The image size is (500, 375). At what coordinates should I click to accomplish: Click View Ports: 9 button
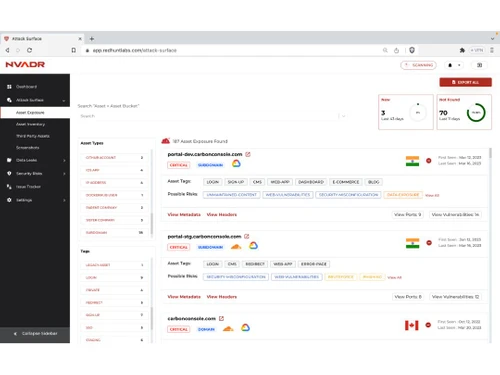coord(407,214)
